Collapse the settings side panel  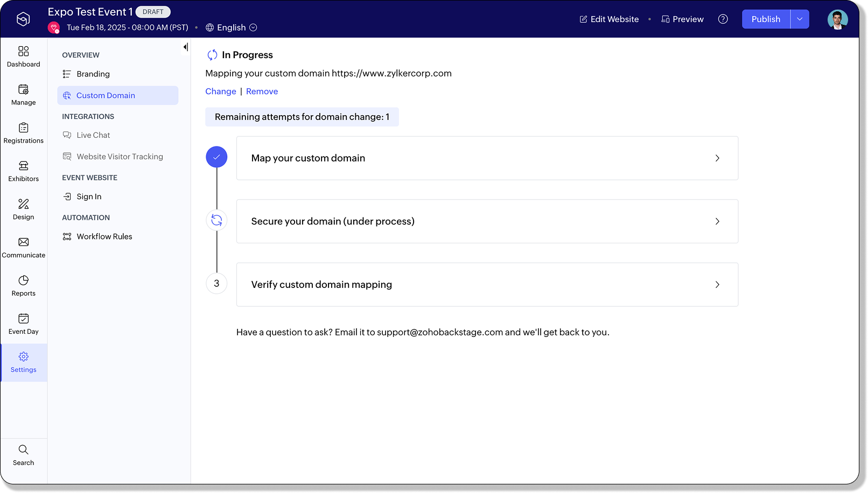coord(186,47)
